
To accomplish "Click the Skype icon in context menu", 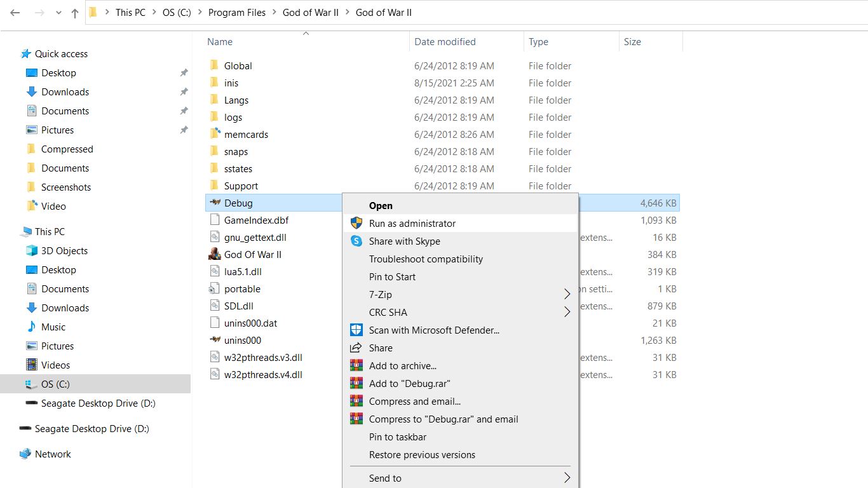I will 356,241.
